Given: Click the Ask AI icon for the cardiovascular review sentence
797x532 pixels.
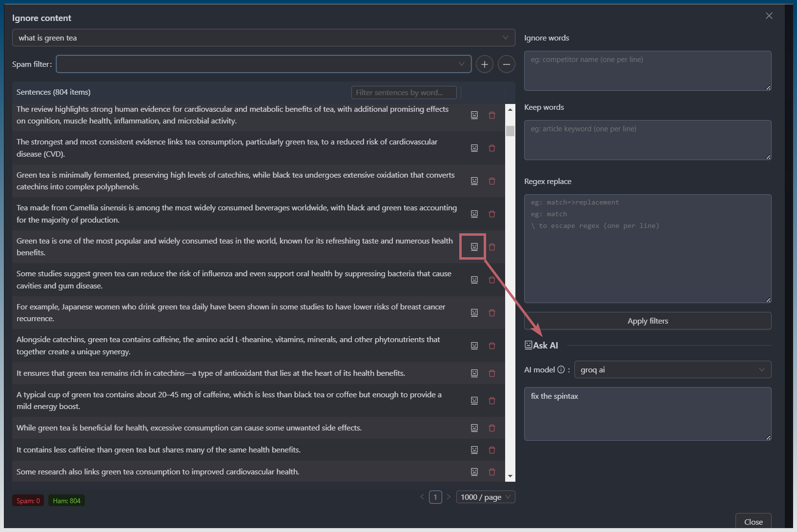Looking at the screenshot, I should click(474, 115).
